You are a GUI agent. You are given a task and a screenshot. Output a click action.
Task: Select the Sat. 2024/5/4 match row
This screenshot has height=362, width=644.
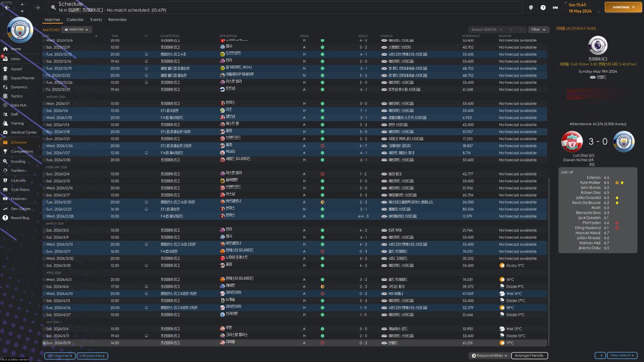pyautogui.click(x=295, y=329)
